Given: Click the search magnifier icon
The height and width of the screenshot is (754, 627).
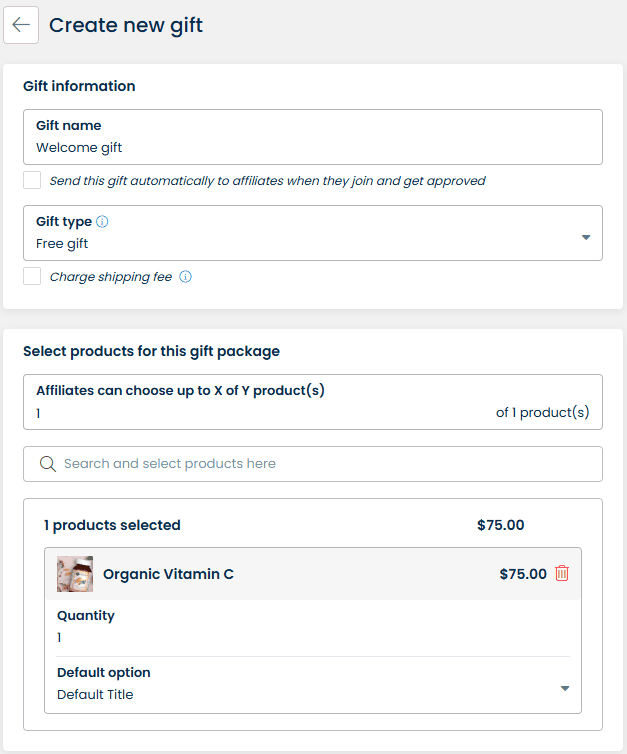Looking at the screenshot, I should 47,464.
